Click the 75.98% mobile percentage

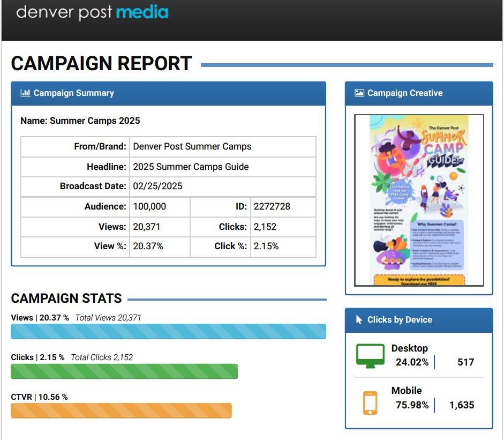point(412,405)
